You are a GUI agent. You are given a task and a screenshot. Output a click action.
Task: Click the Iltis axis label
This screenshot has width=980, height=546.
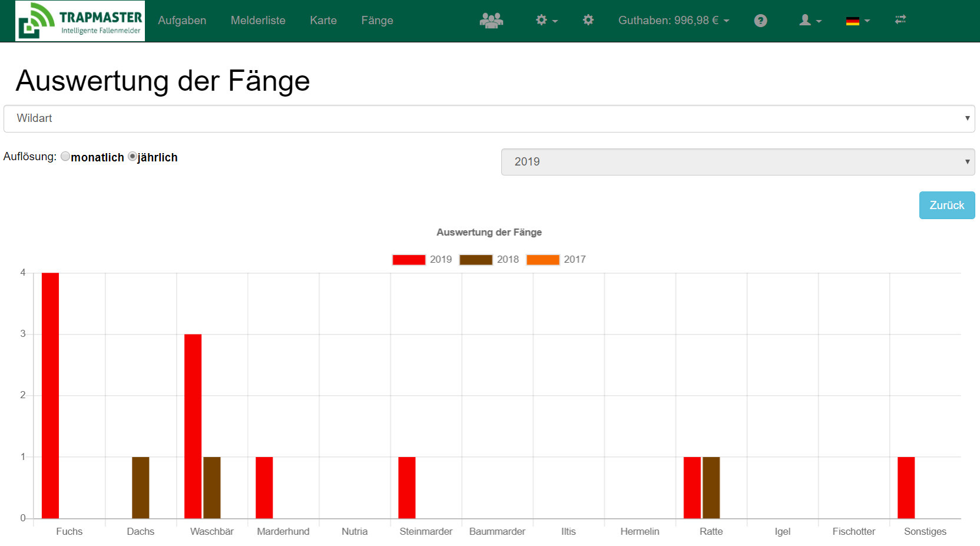tap(568, 531)
